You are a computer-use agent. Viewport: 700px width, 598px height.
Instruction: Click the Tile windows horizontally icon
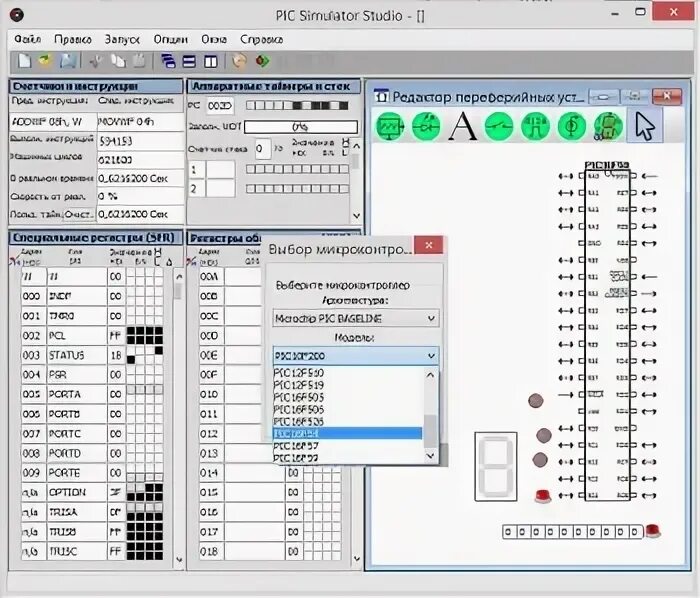pyautogui.click(x=189, y=61)
